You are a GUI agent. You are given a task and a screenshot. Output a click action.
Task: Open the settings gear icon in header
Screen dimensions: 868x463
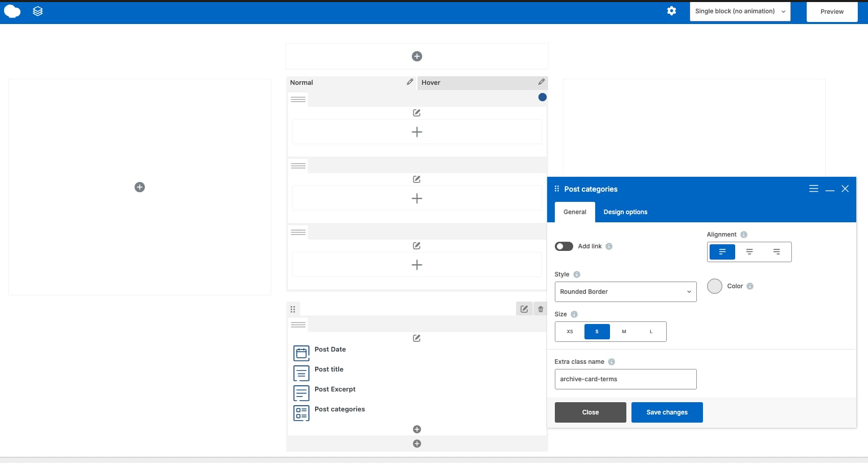coord(671,11)
